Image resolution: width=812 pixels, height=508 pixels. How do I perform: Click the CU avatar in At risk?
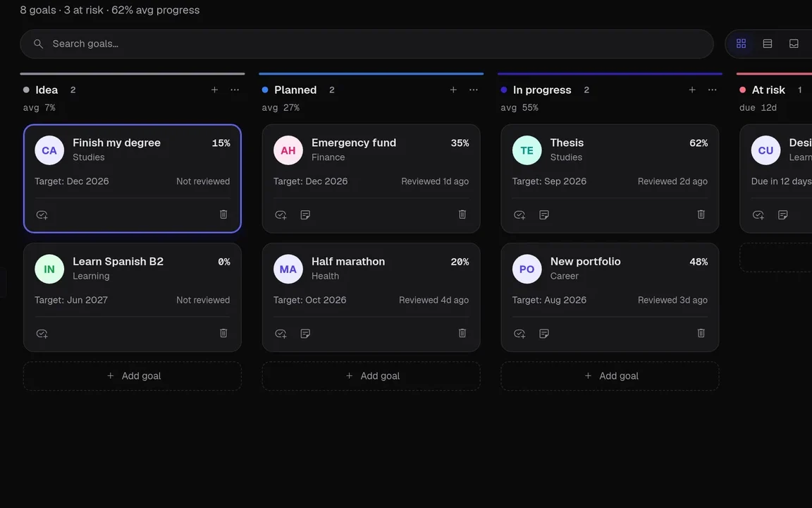765,150
